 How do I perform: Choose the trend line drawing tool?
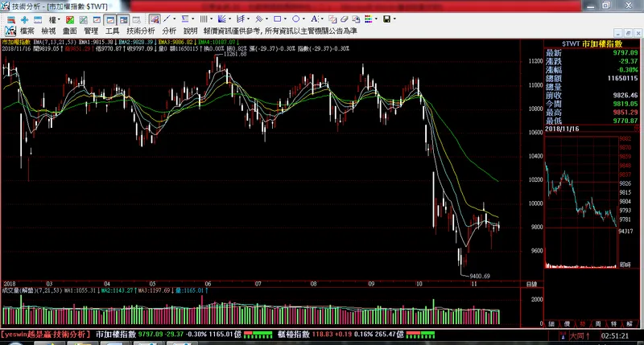(167, 18)
